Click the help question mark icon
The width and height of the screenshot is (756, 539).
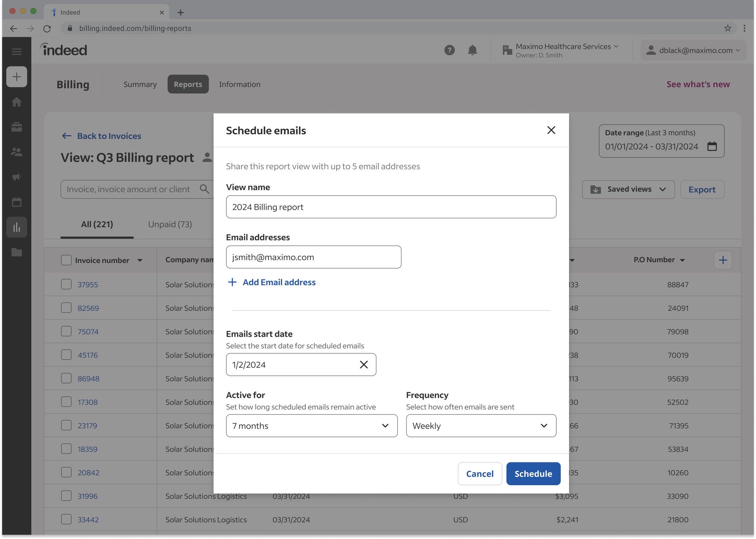pyautogui.click(x=449, y=50)
